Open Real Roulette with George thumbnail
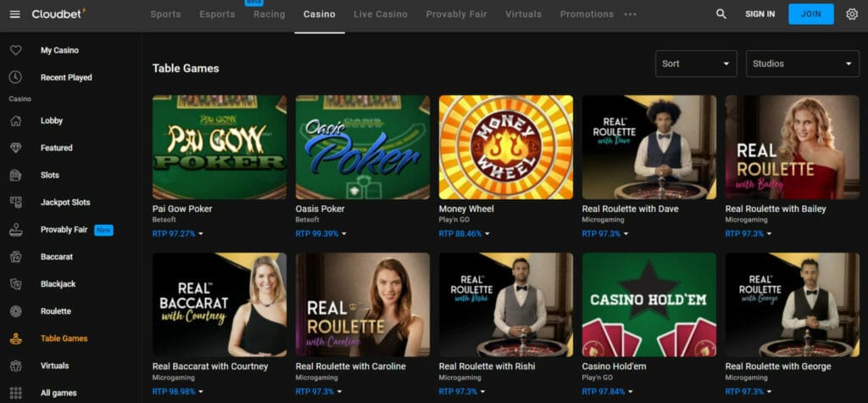The height and width of the screenshot is (403, 868). 793,305
